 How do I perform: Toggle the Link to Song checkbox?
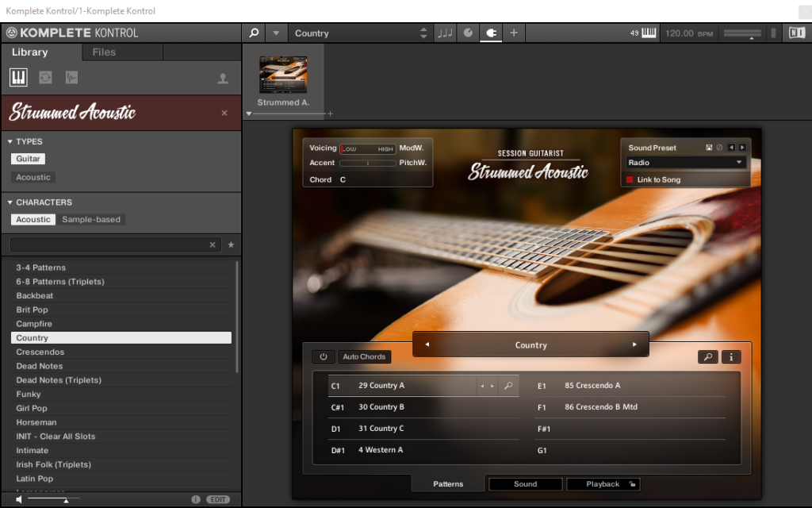pos(630,180)
